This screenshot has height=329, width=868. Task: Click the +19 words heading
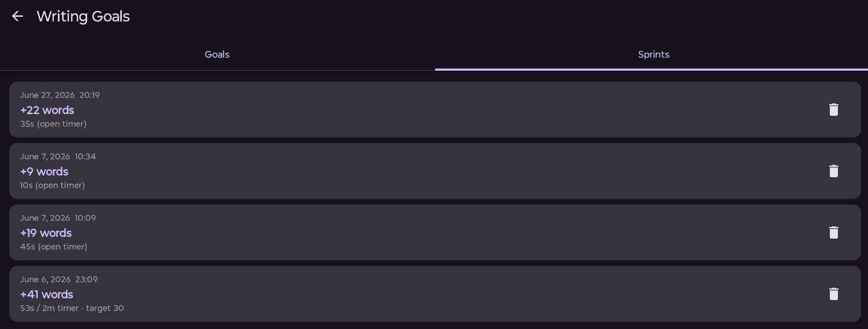click(x=46, y=233)
